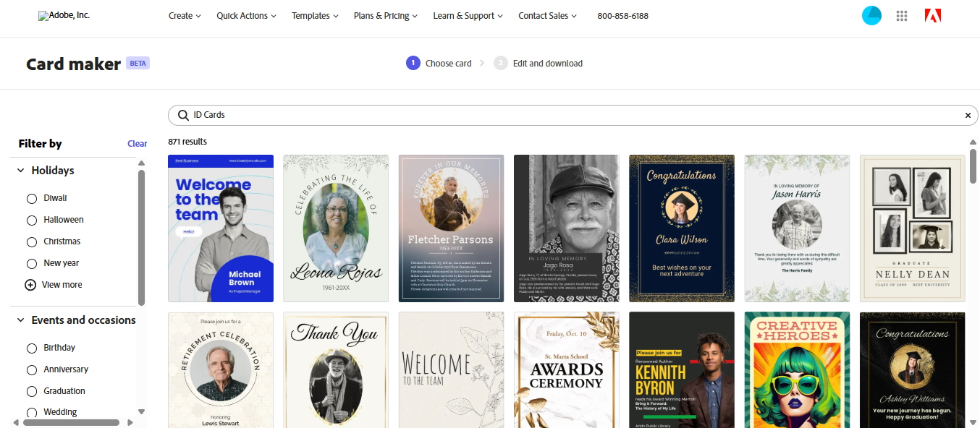
Task: Choose the Thank You card template
Action: (336, 370)
